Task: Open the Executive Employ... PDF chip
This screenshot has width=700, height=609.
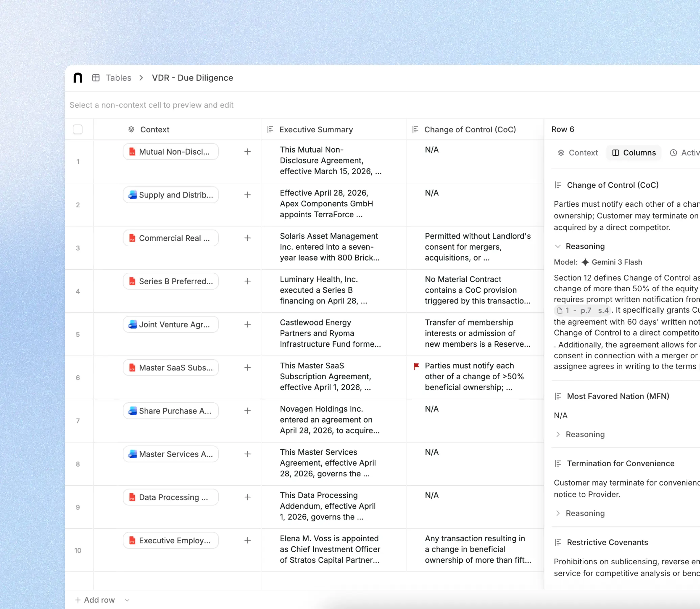Action: 170,540
